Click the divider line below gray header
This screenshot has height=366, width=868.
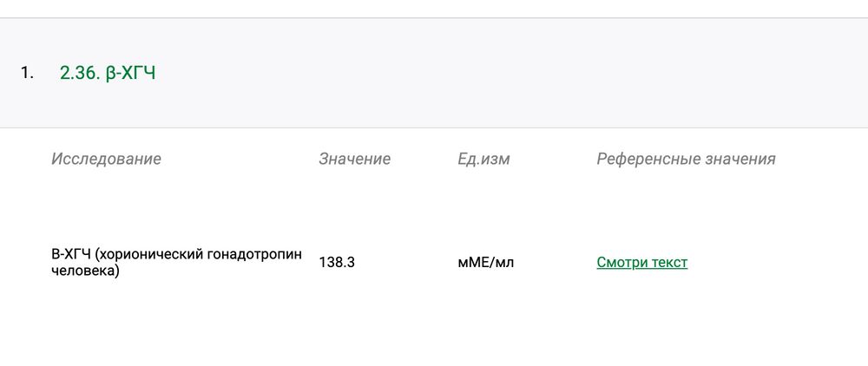point(434,128)
